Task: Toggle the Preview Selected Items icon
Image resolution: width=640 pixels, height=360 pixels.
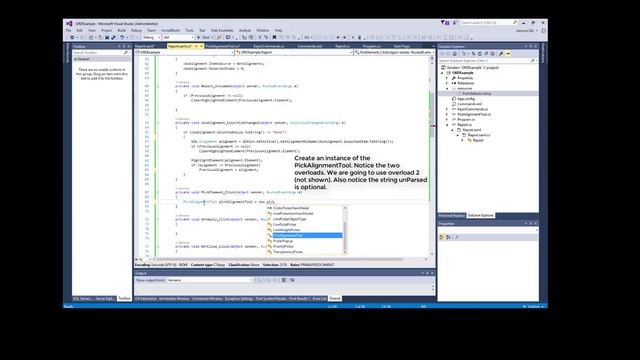Action: [508, 53]
